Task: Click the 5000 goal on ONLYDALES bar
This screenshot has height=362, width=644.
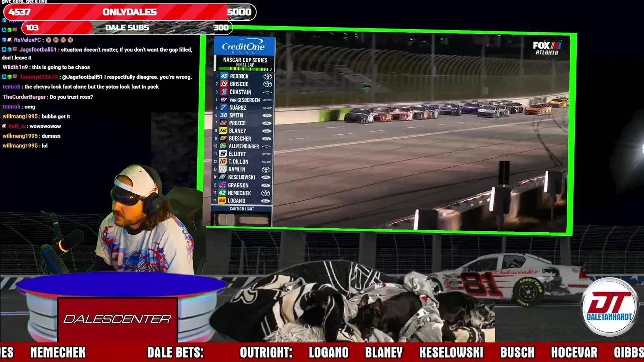Action: pyautogui.click(x=239, y=12)
